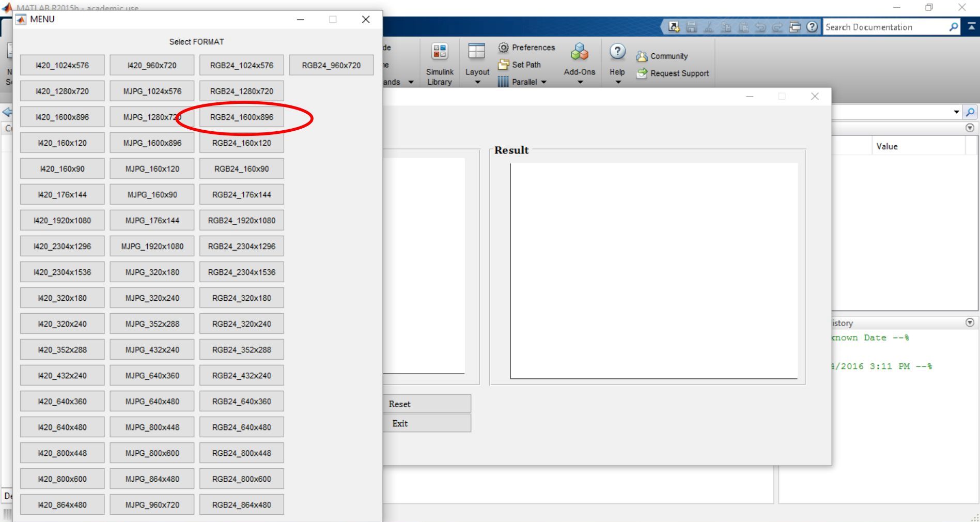Click the help question mark in quick access bar

[812, 27]
